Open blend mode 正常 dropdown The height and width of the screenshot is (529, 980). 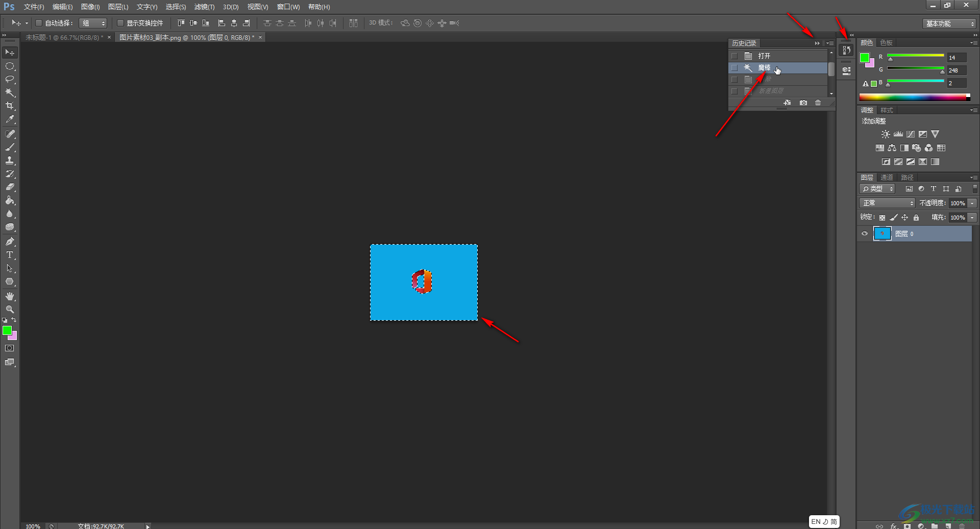[x=887, y=203]
